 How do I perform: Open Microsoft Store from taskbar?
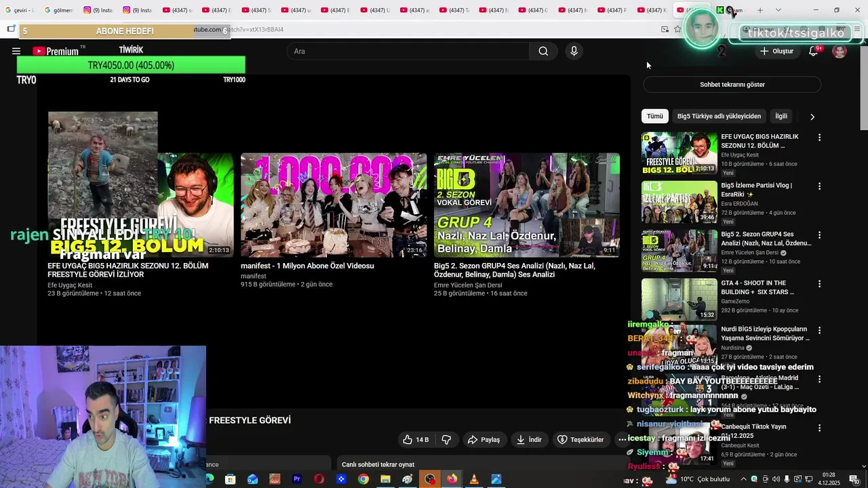tap(231, 479)
